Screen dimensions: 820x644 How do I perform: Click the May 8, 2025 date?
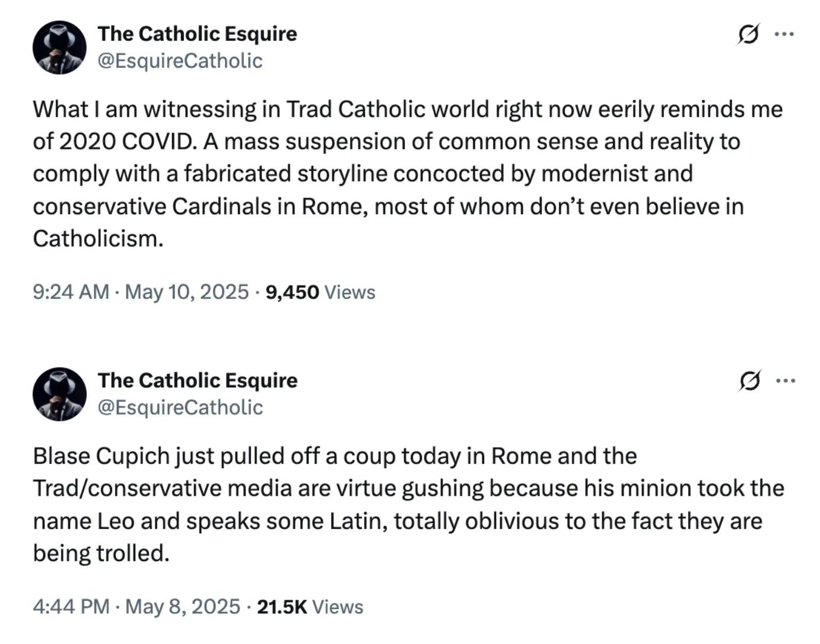point(183,607)
